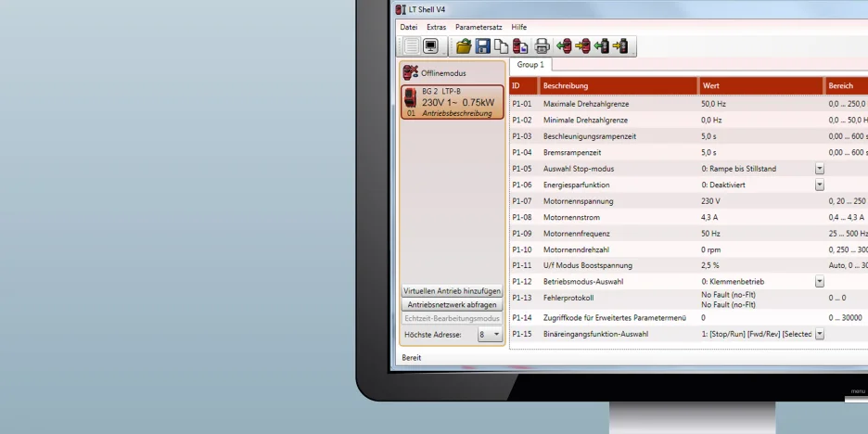Select the Group 1 tab
This screenshot has width=868, height=434.
click(x=530, y=65)
